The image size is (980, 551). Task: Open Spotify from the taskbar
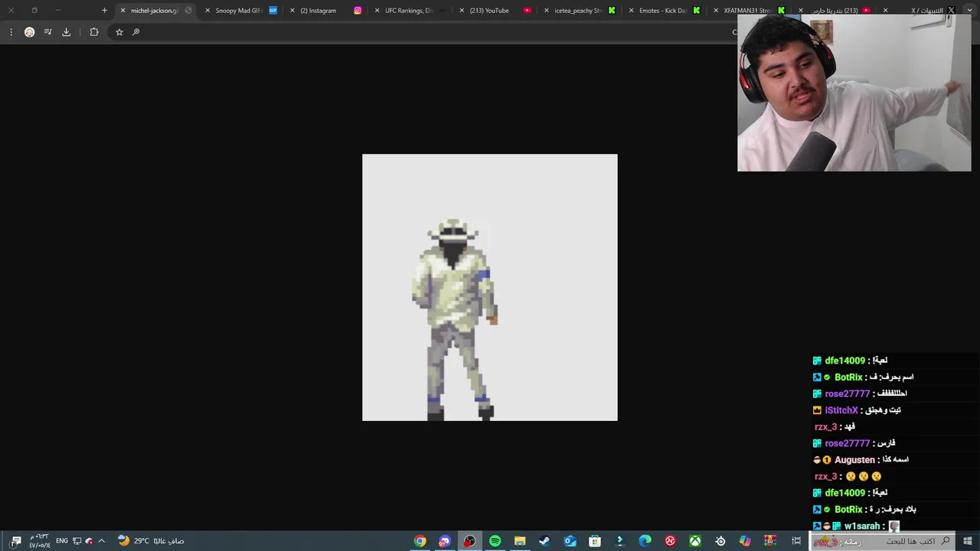(495, 541)
